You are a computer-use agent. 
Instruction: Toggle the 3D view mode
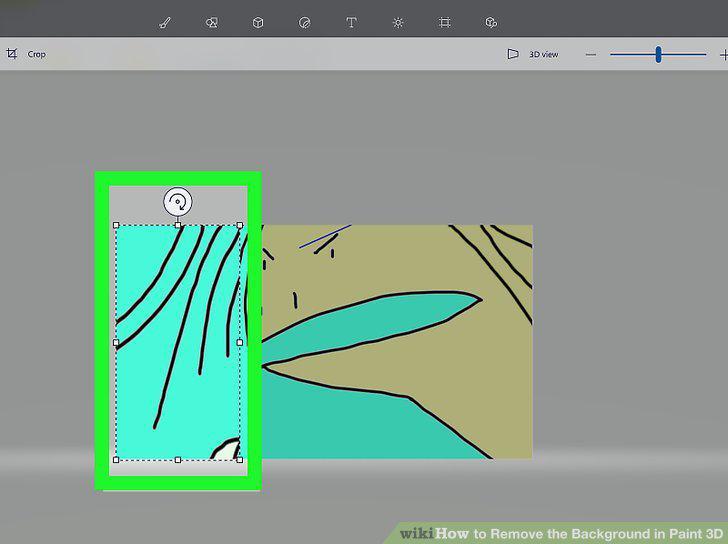tap(533, 54)
